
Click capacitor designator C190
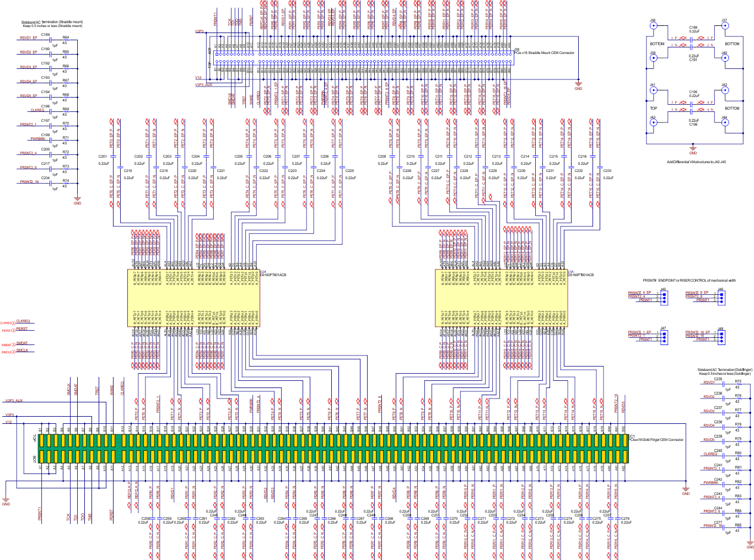coord(45,49)
